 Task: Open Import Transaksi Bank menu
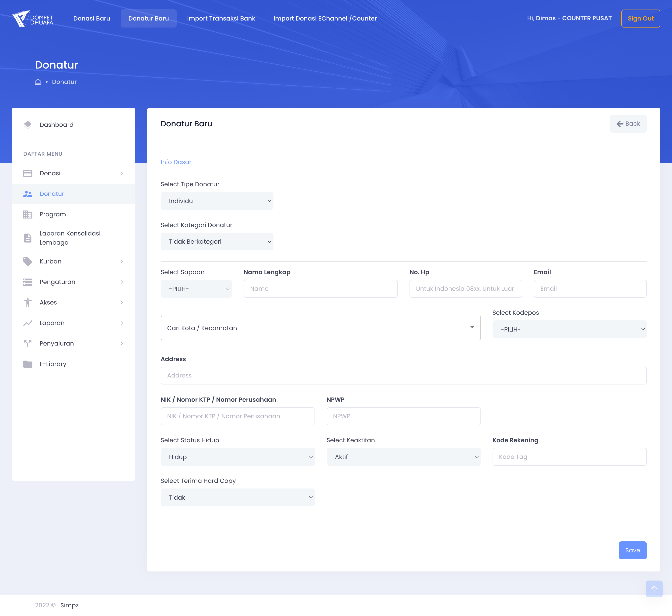[221, 19]
